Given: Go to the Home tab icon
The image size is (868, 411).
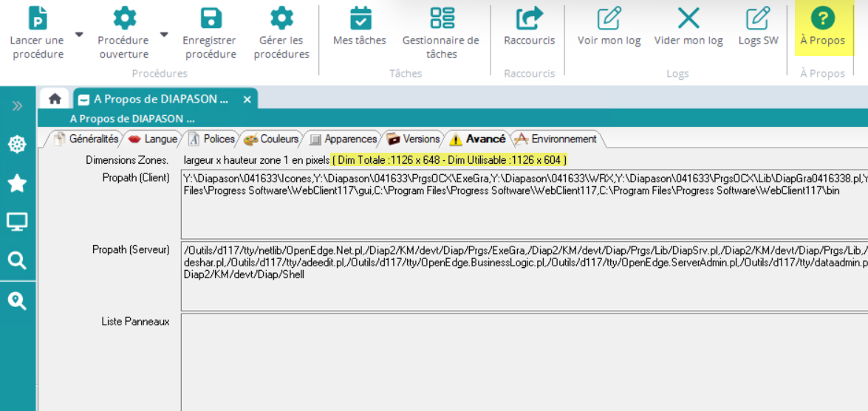Looking at the screenshot, I should coord(55,99).
